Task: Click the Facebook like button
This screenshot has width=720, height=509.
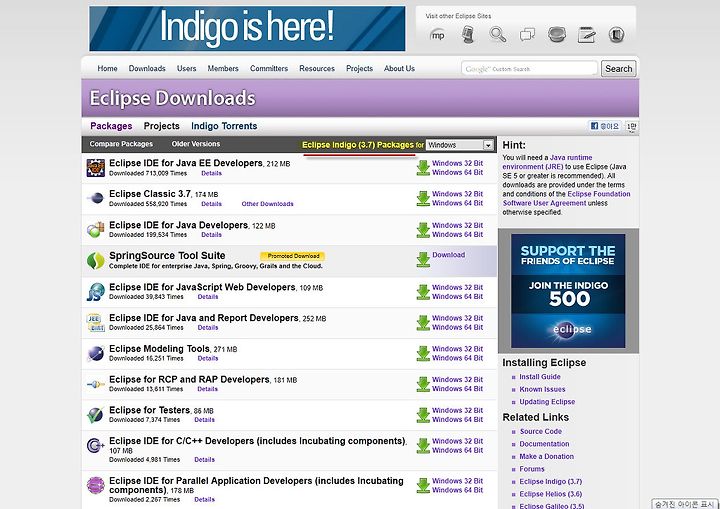Action: [x=605, y=126]
